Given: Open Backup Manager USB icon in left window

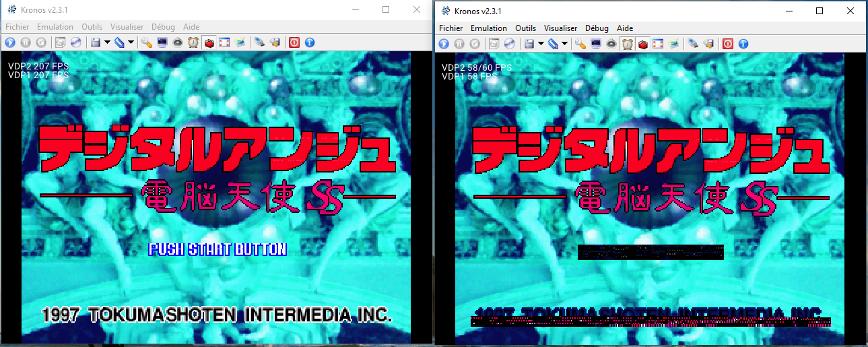Looking at the screenshot, I should tap(259, 42).
